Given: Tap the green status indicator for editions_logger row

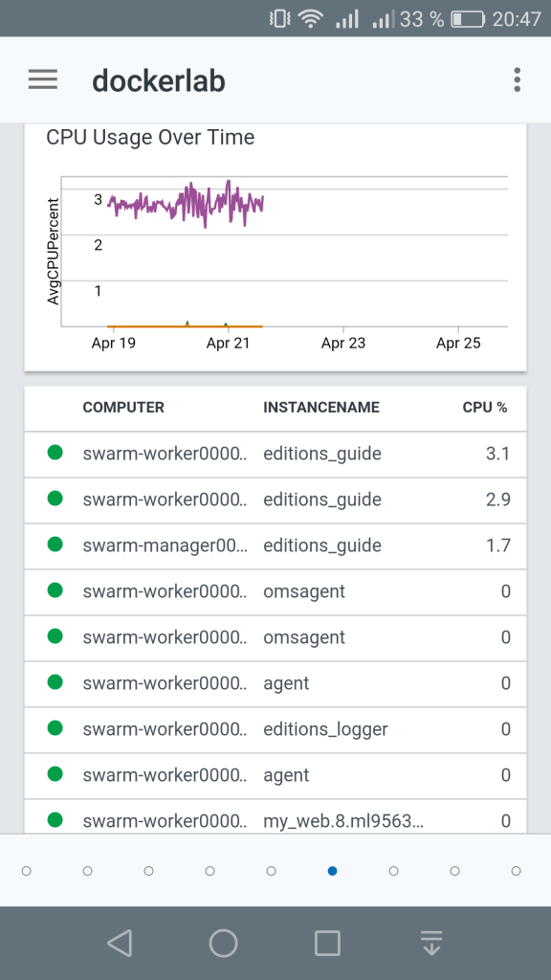Looking at the screenshot, I should [x=55, y=729].
